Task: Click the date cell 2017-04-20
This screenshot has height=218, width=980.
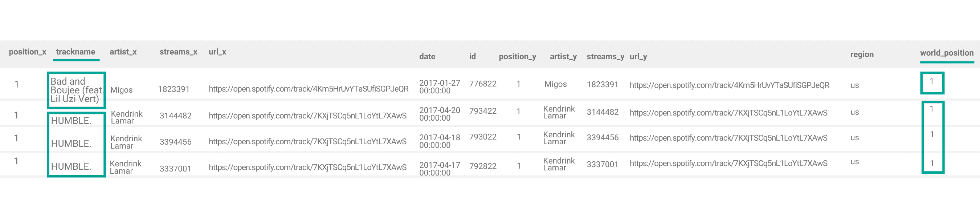Action: coord(440,114)
